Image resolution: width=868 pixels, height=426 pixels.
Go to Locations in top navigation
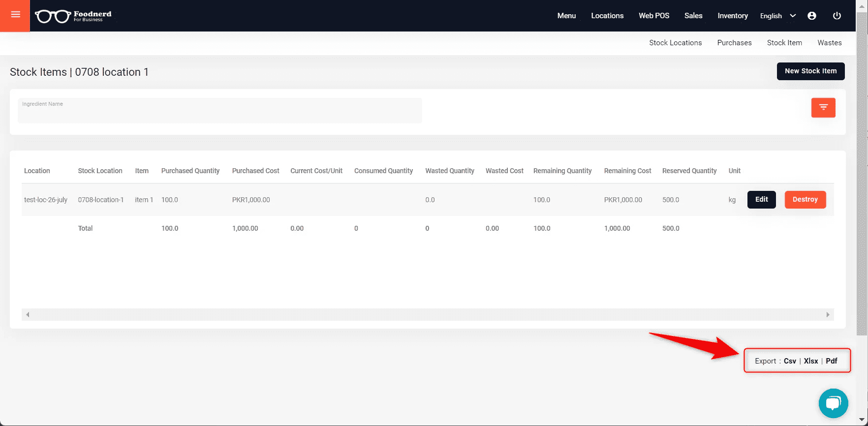(x=607, y=16)
